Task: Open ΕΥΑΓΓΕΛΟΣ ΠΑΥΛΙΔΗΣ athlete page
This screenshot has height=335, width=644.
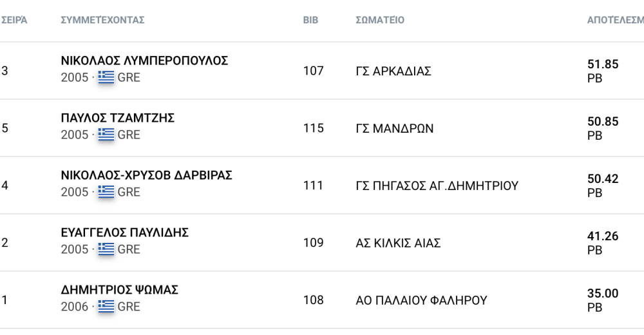Action: point(124,233)
